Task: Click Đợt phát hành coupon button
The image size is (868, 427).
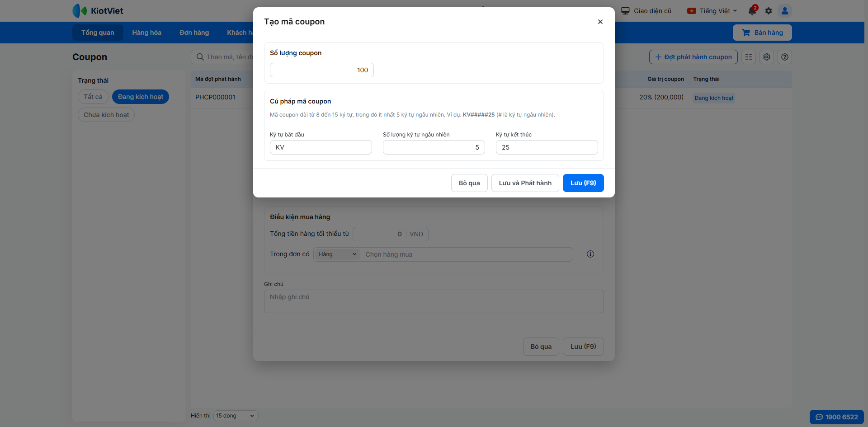Action: pos(693,57)
